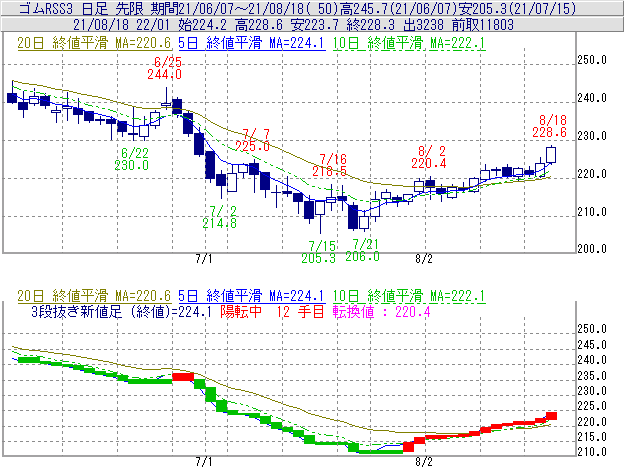Click the 安223.7 low value in header

(x=315, y=25)
